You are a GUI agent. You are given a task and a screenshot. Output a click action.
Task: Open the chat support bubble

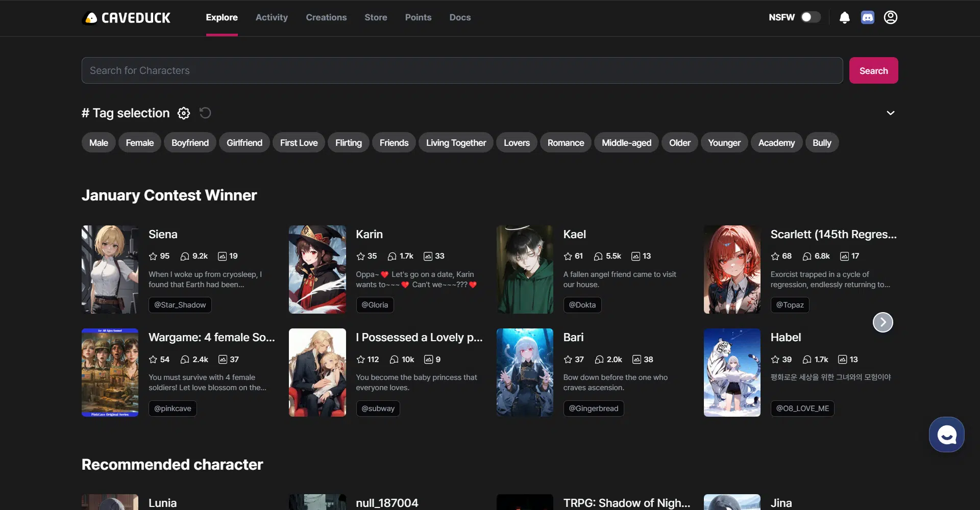(947, 435)
